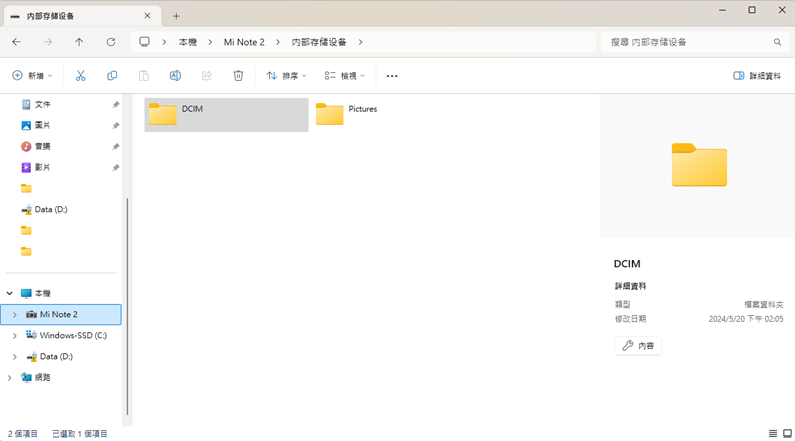Viewport: 795px width, 441px height.
Task: Expand the Windows-SSD (C:) tree node
Action: click(x=15, y=336)
